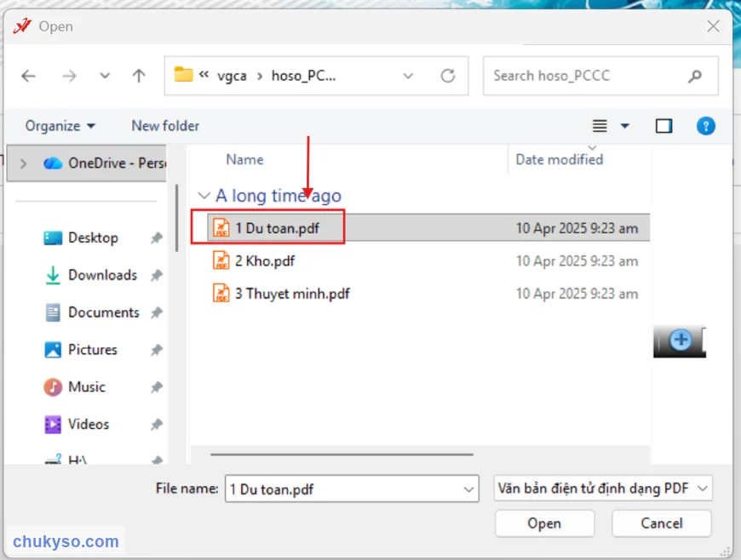
Task: Click the sidebar vertical scrollbar
Action: click(177, 218)
